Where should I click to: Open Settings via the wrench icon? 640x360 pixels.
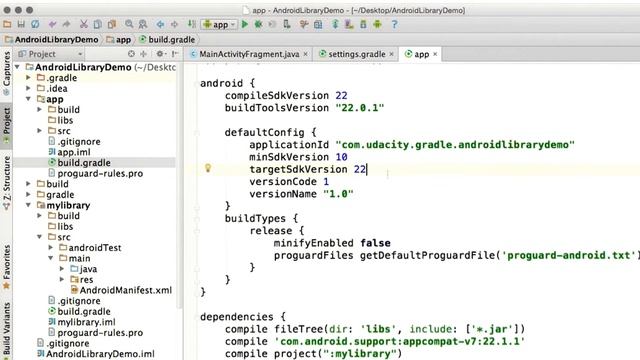point(304,24)
